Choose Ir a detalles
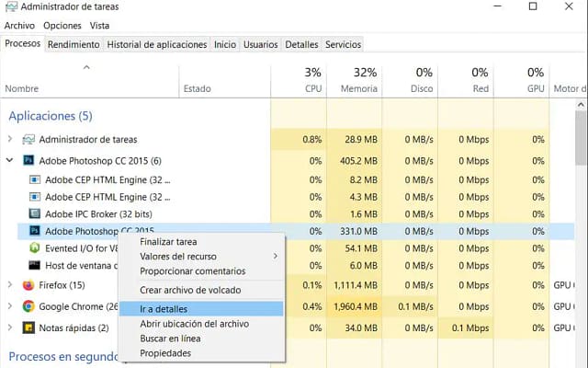This screenshot has height=368, width=588. click(202, 309)
